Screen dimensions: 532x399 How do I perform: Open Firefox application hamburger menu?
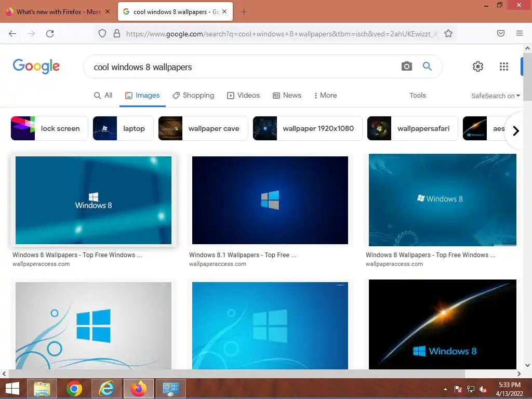[520, 33]
